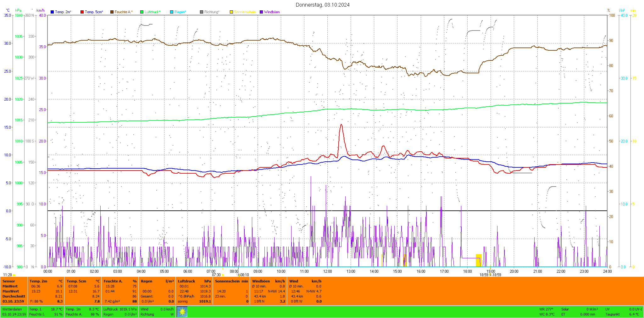Click the purple Windböen legend square
Viewport: 644px width, 318px height.
tap(261, 12)
